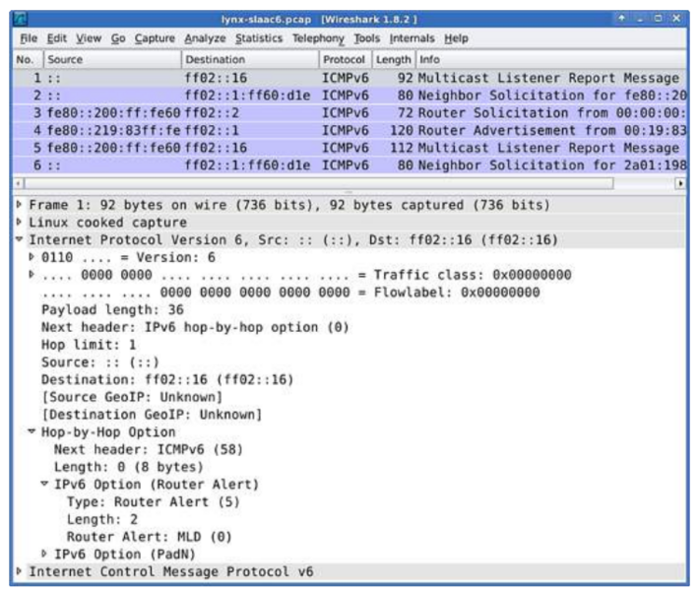This screenshot has height=591, width=700.
Task: Collapse the Internet Protocol Version 6 section
Action: [x=18, y=238]
